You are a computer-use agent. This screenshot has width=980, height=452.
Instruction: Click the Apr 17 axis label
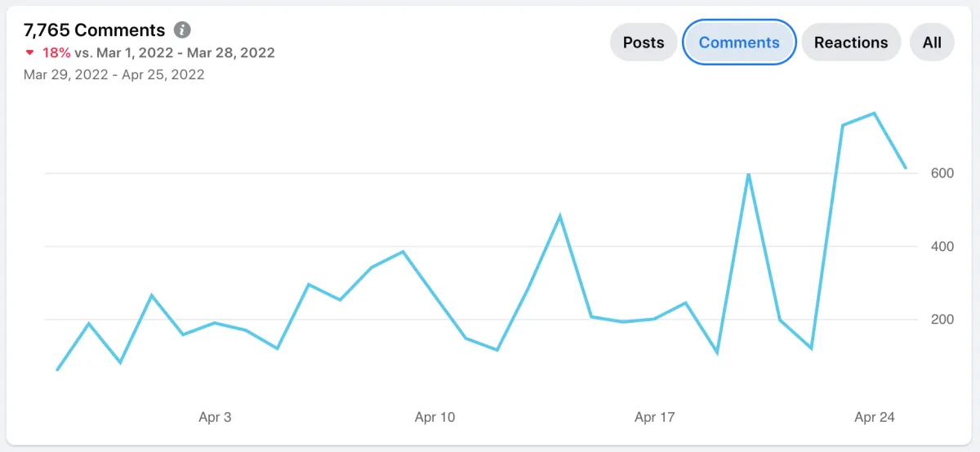[655, 417]
